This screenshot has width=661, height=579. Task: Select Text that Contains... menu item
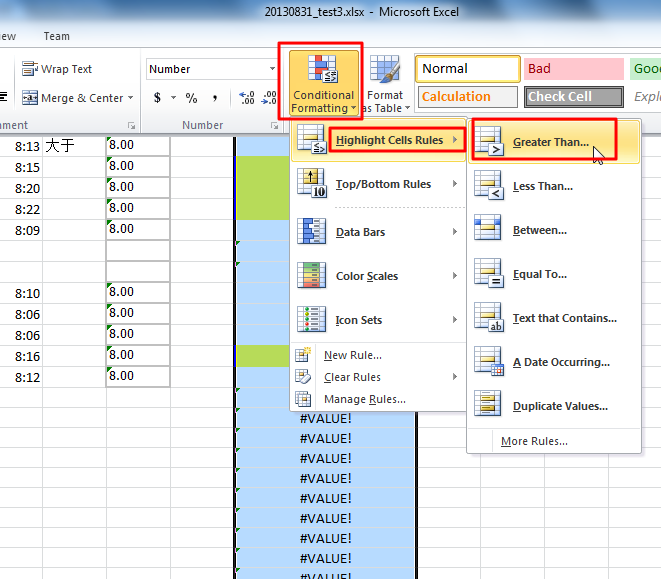[x=554, y=318]
